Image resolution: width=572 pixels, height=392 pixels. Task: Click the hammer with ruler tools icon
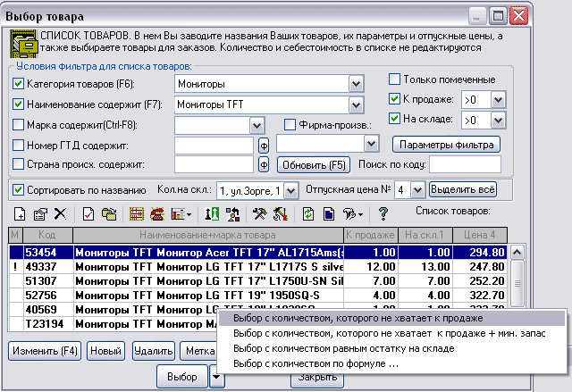click(280, 213)
